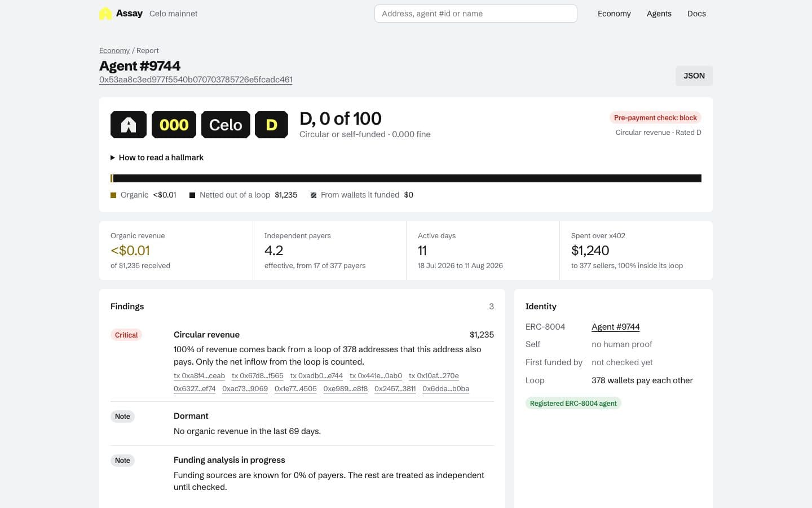Open the Docs nav item
The width and height of the screenshot is (812, 508).
pos(696,14)
